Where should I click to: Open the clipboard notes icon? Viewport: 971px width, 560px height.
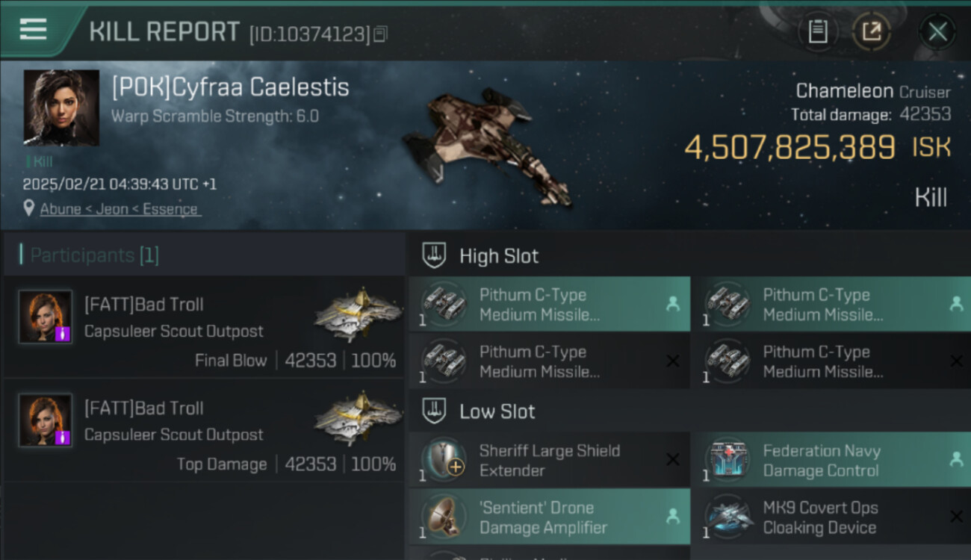818,32
